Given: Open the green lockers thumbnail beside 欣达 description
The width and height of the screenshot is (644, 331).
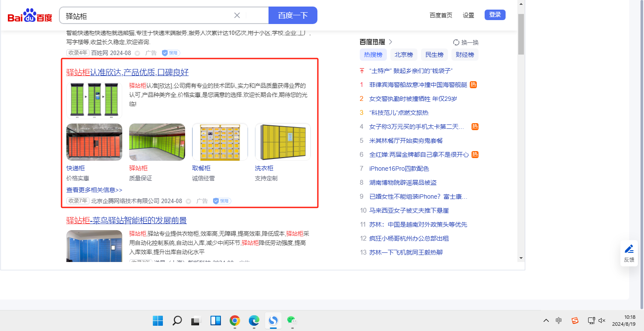Looking at the screenshot, I should 94,100.
